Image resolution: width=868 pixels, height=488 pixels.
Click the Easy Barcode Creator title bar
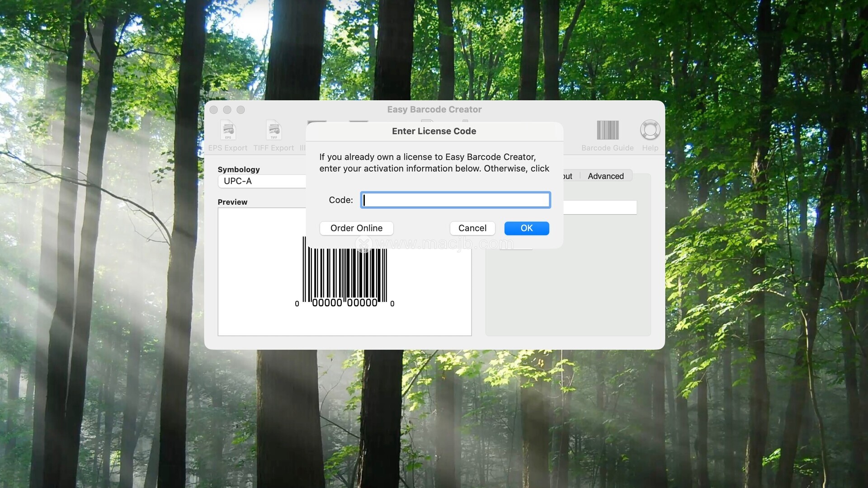point(434,109)
